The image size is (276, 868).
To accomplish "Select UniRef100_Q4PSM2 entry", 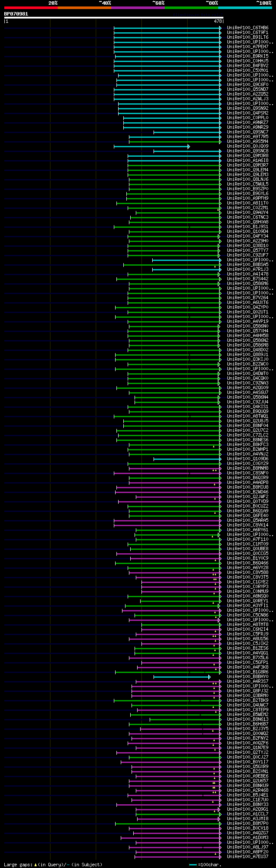I will tap(248, 113).
